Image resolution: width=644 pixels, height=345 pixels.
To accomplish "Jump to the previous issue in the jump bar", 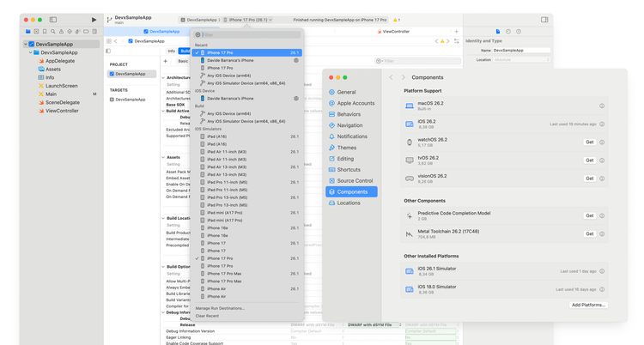I will point(436,41).
